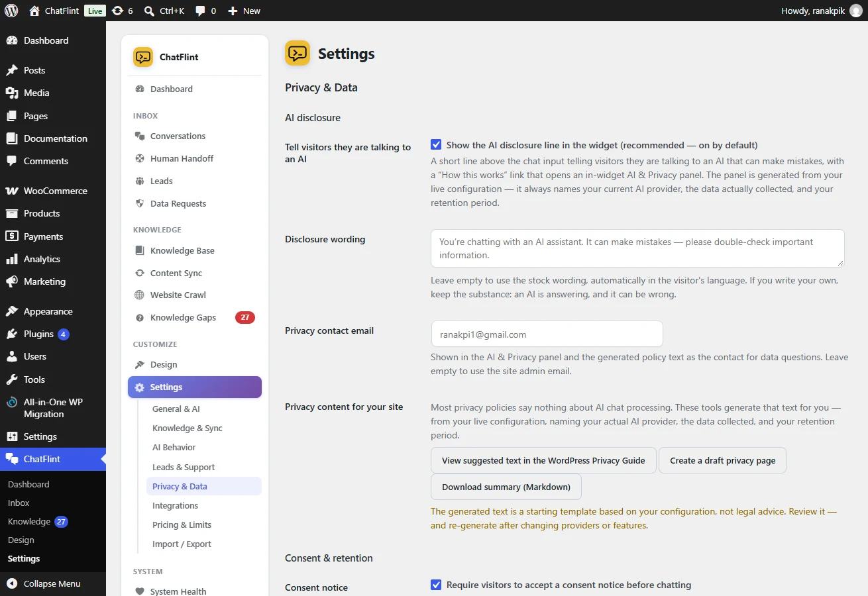Image resolution: width=868 pixels, height=596 pixels.
Task: Open System Health in sidebar
Action: (x=195, y=591)
